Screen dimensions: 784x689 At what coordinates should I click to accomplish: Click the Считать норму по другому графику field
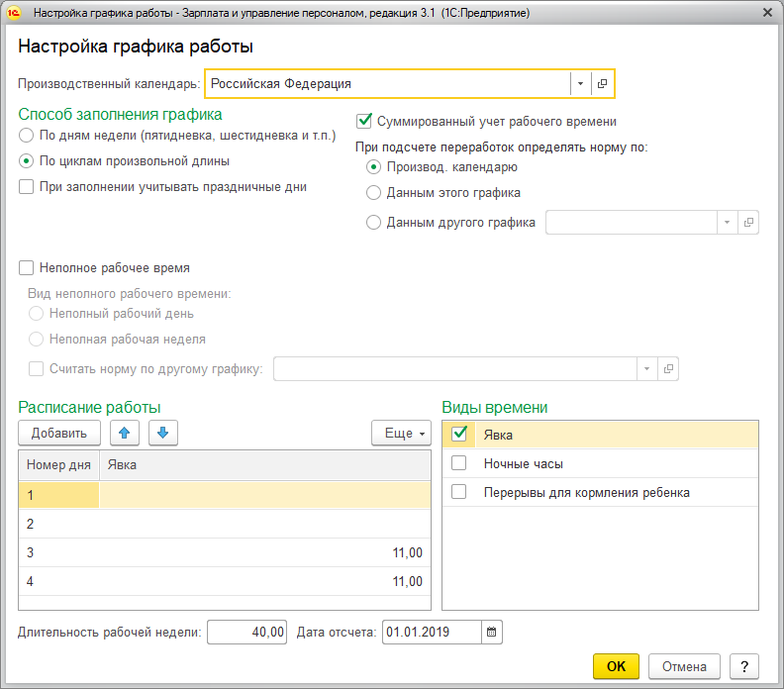click(x=455, y=369)
